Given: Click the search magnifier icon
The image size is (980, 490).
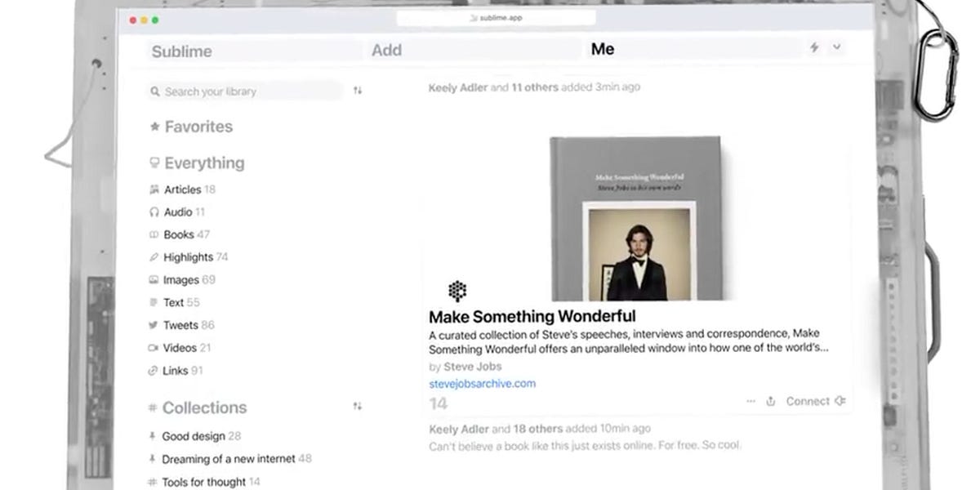Looking at the screenshot, I should [154, 91].
